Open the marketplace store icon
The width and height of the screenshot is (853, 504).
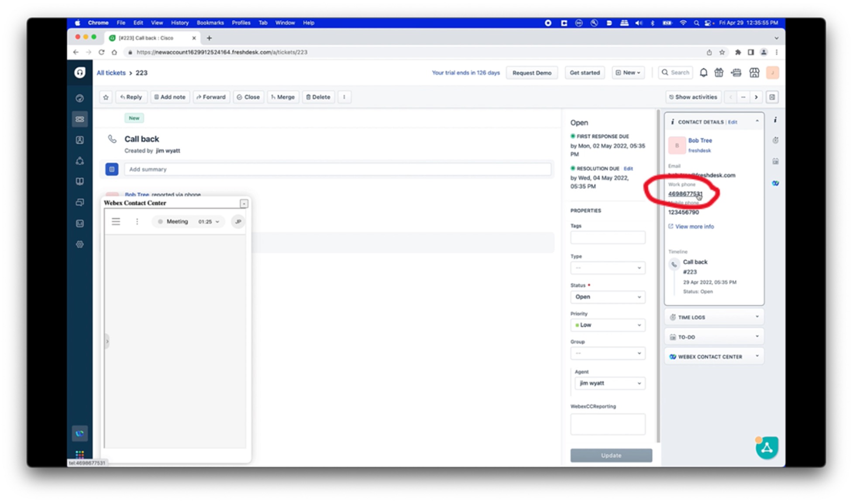tap(754, 73)
